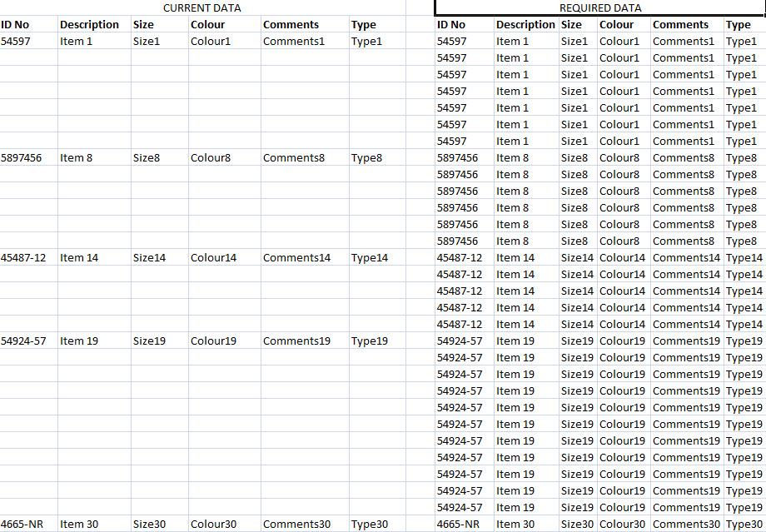Click 4665-NR cell in Required Data
The width and height of the screenshot is (766, 532).
458,524
